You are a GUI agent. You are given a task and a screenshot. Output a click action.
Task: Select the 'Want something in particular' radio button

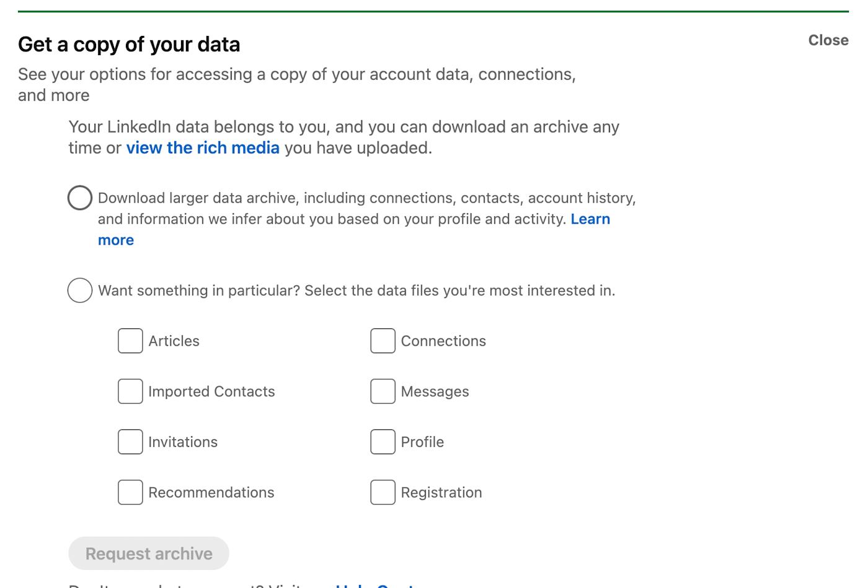coord(80,291)
